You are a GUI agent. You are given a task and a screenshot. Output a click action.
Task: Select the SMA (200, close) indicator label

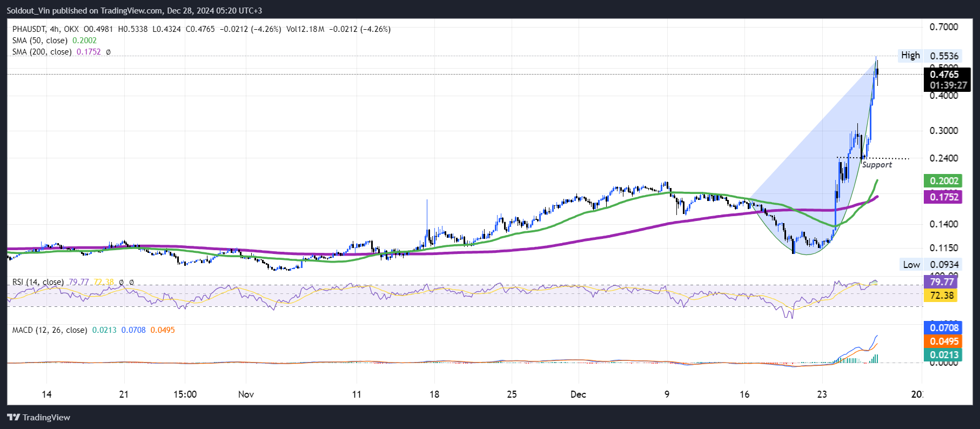[42, 52]
